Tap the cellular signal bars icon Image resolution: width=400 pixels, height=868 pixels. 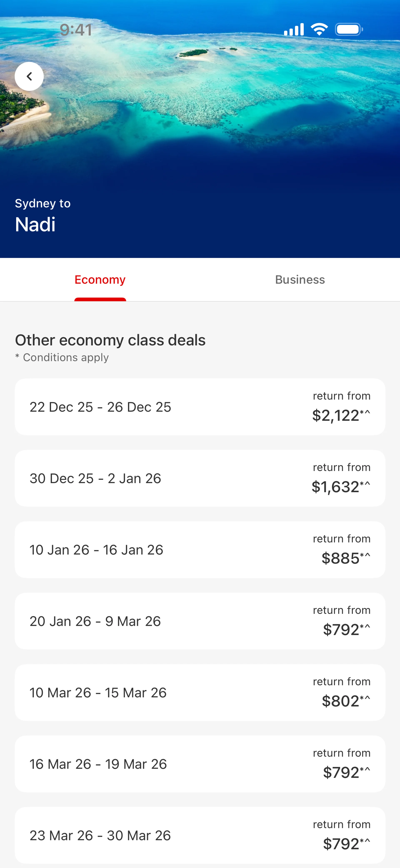294,29
